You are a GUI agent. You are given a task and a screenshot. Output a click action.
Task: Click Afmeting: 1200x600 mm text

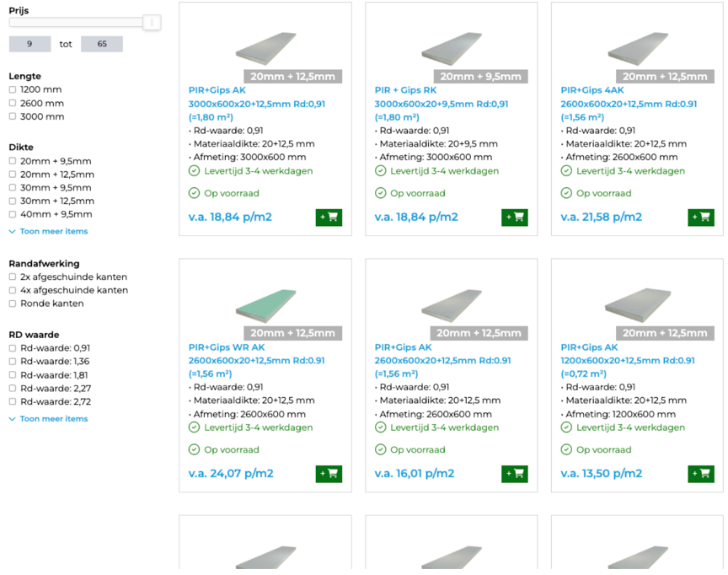tap(620, 414)
